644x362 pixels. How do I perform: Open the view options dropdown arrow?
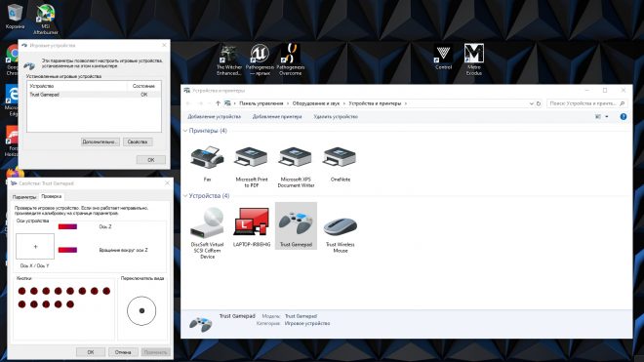607,117
